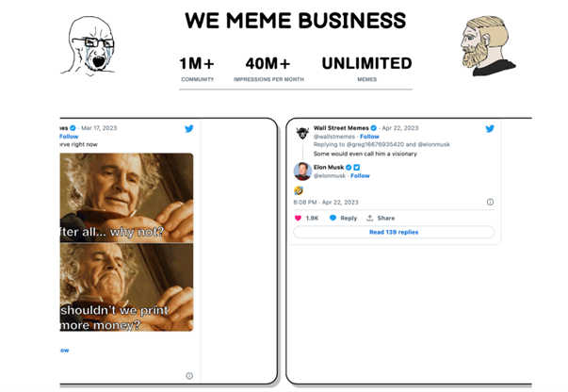
Task: Open info icon next to tweet timestamp
Action: coord(490,202)
